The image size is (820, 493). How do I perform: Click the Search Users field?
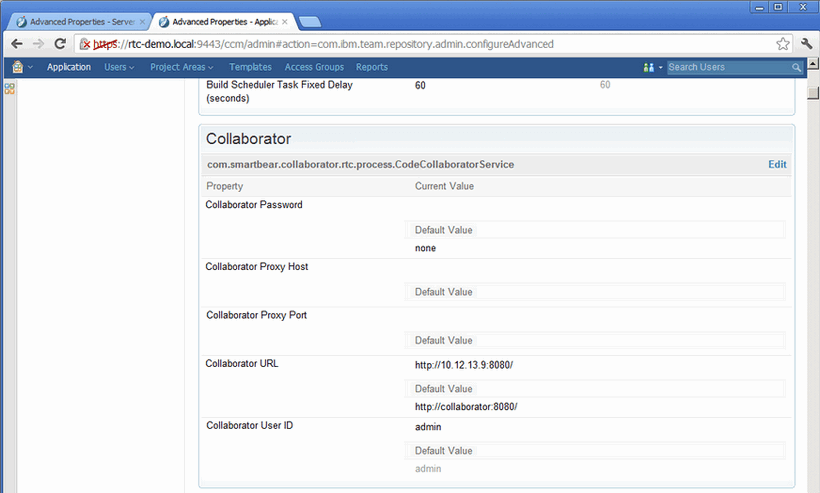(728, 67)
